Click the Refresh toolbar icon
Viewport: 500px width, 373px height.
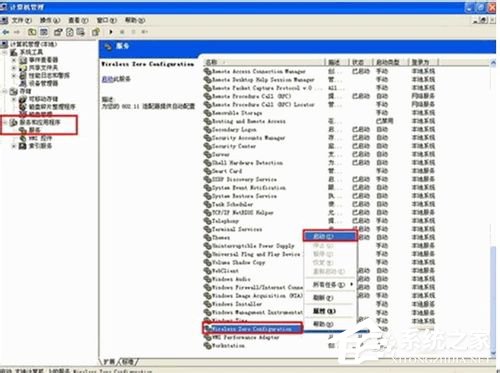click(70, 32)
